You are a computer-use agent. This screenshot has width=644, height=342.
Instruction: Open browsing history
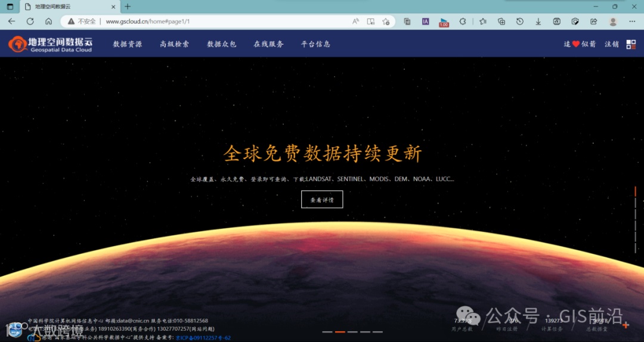point(519,21)
